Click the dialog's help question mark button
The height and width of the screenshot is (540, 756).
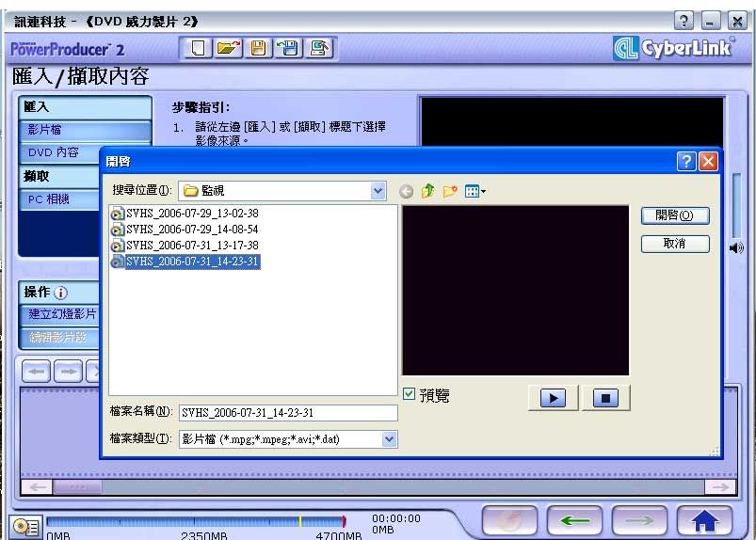[x=686, y=162]
